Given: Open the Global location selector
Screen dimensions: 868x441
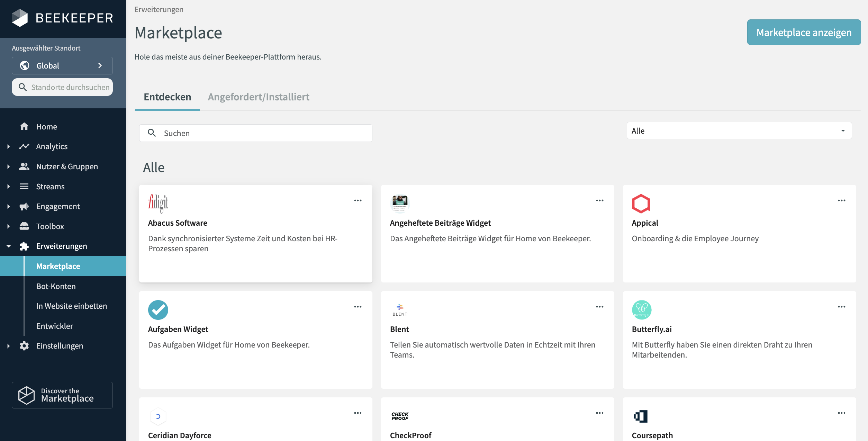Looking at the screenshot, I should (x=62, y=66).
